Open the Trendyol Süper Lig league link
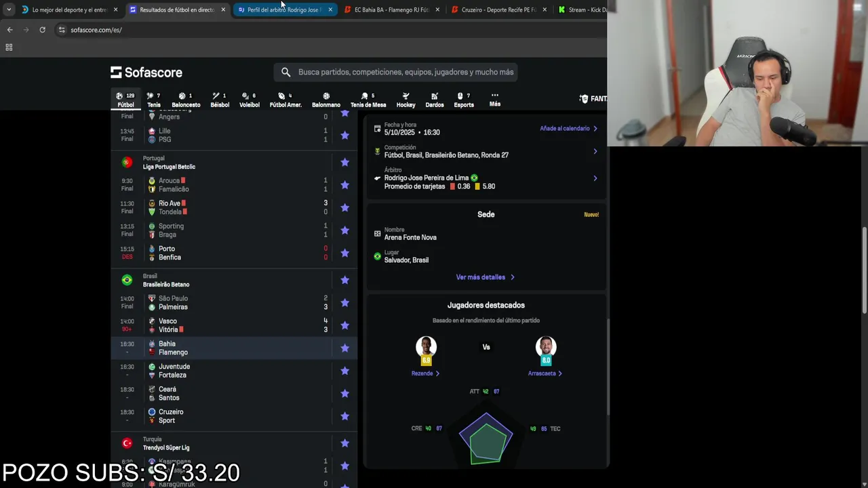868x488 pixels. tap(166, 448)
